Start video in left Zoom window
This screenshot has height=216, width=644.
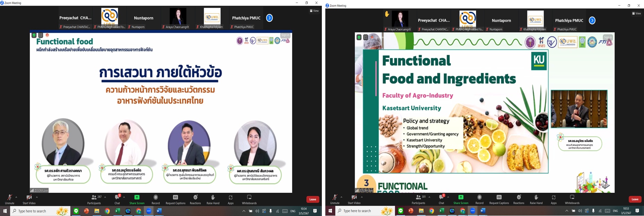coord(29,199)
